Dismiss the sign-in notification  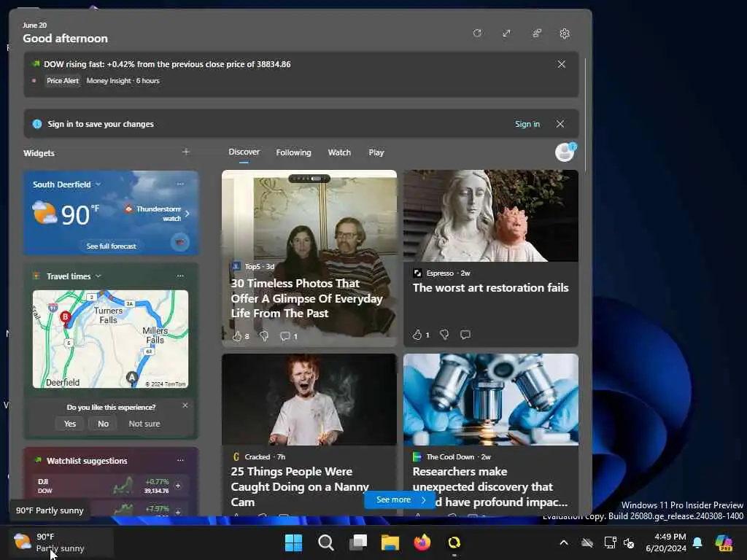pos(560,124)
